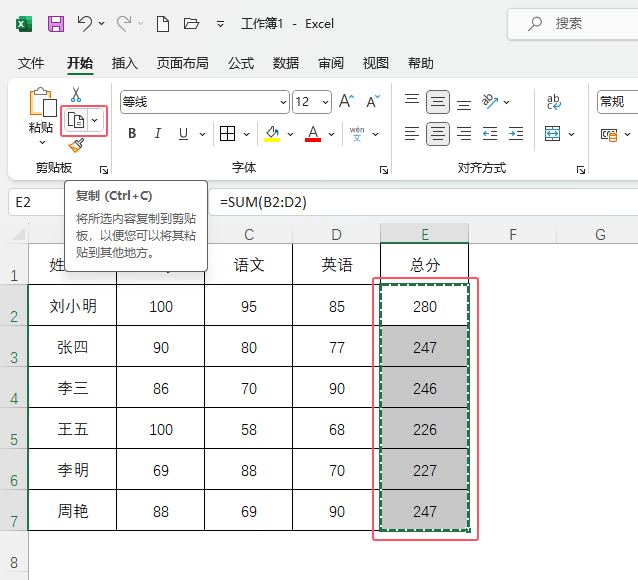Toggle Bottom Align
Image resolution: width=638 pixels, height=580 pixels.
[x=464, y=103]
